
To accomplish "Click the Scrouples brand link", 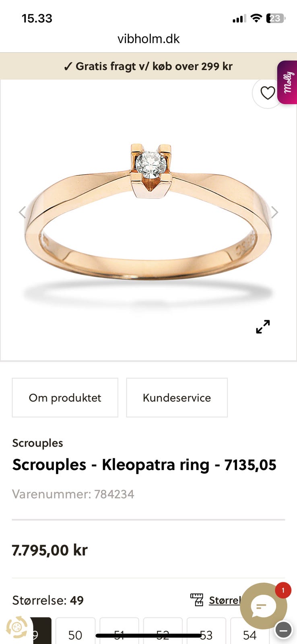I will [x=38, y=443].
